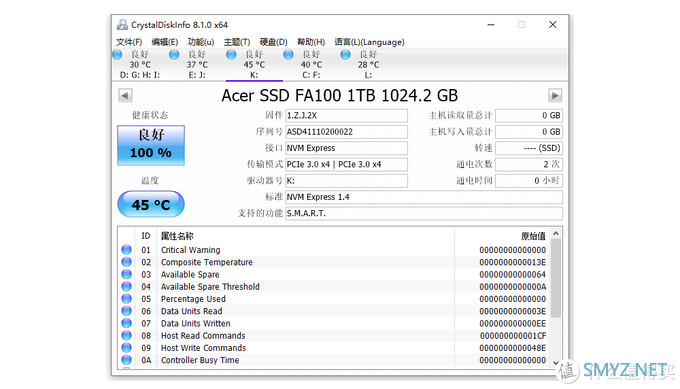Click the SMART list scrollbar thumb
Screen dimensions: 680x389
[x=556, y=278]
